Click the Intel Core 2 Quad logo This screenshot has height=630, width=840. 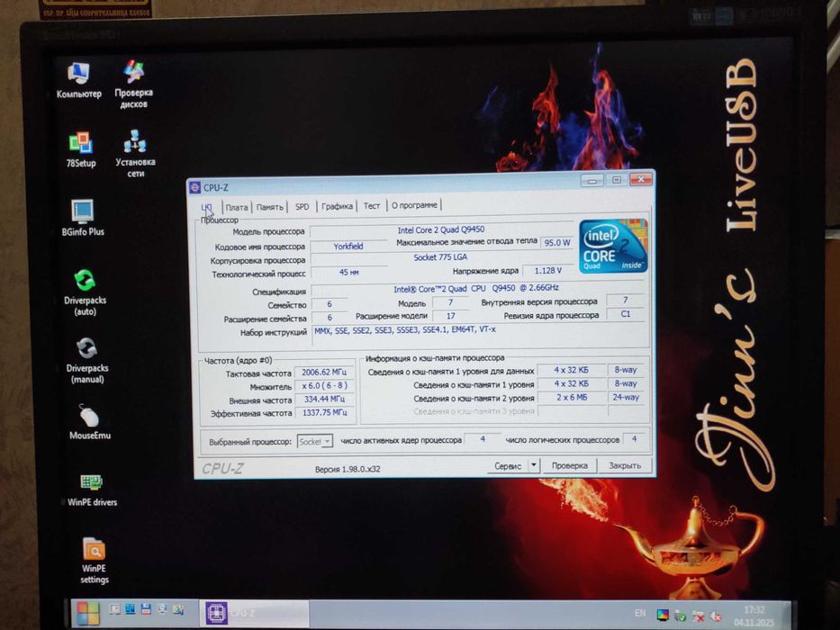613,247
